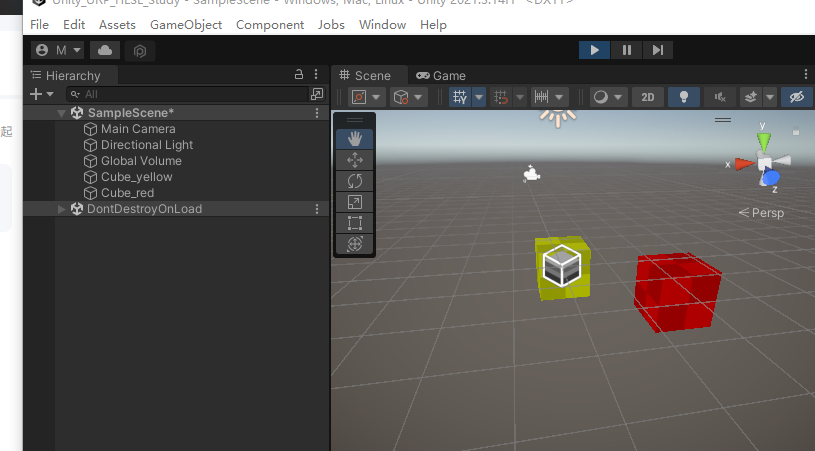815x451 pixels.
Task: Choose the Rect transform tool
Action: (x=354, y=223)
